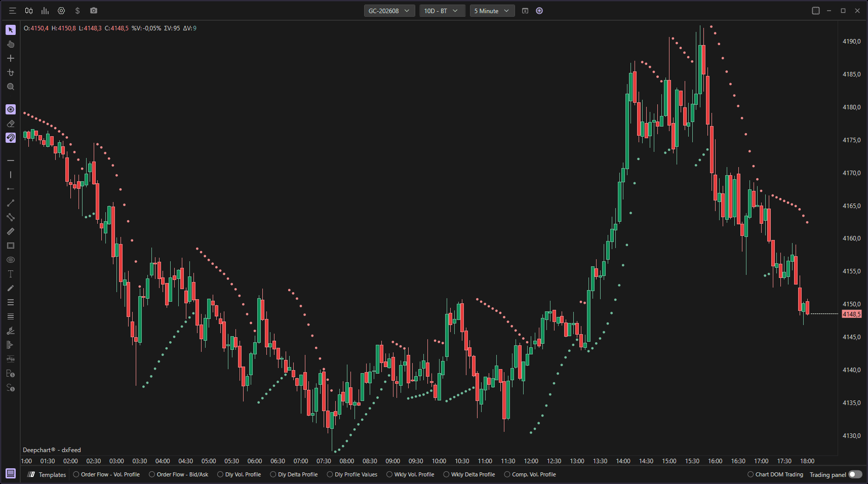This screenshot has height=484, width=868.
Task: Toggle the Trading panel switch
Action: tap(855, 474)
